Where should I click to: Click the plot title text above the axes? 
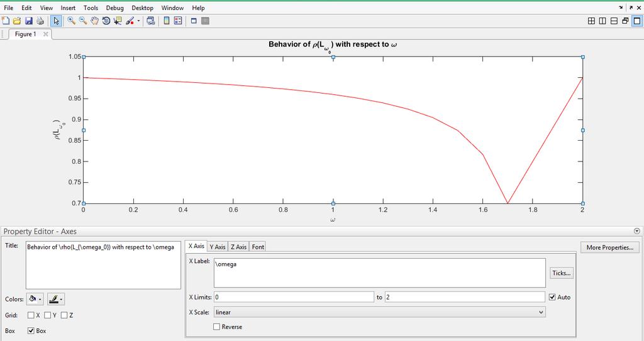tap(333, 45)
